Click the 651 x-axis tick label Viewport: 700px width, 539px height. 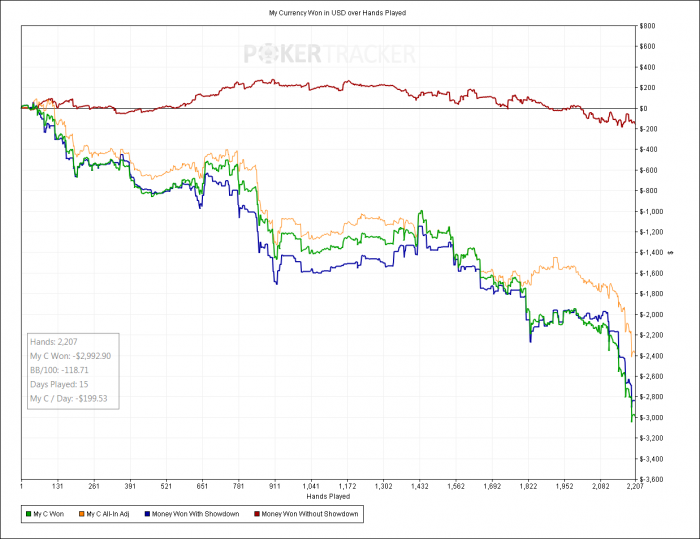(x=202, y=486)
